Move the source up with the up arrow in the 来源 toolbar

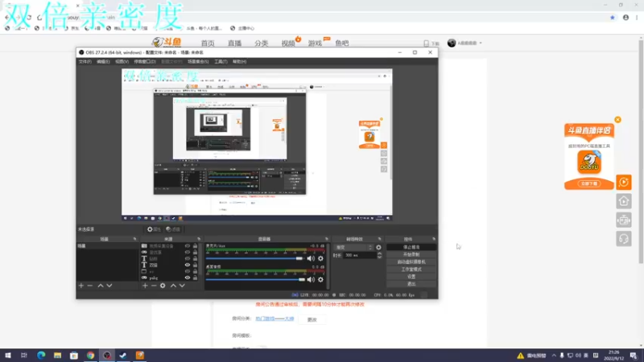point(173,286)
